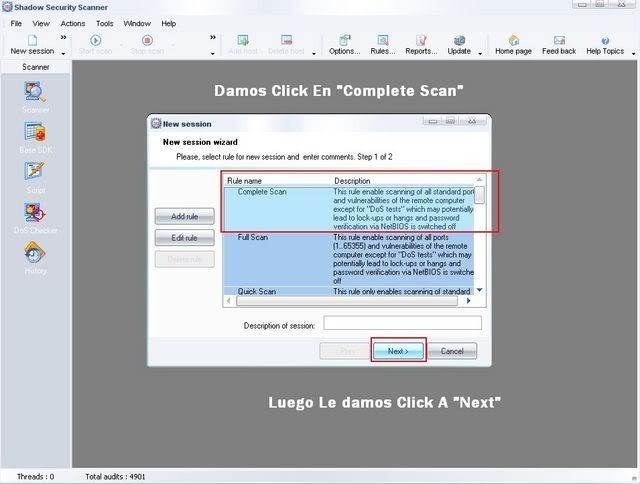This screenshot has height=484, width=640.
Task: Select the Base SDK sidebar icon
Action: click(x=35, y=132)
